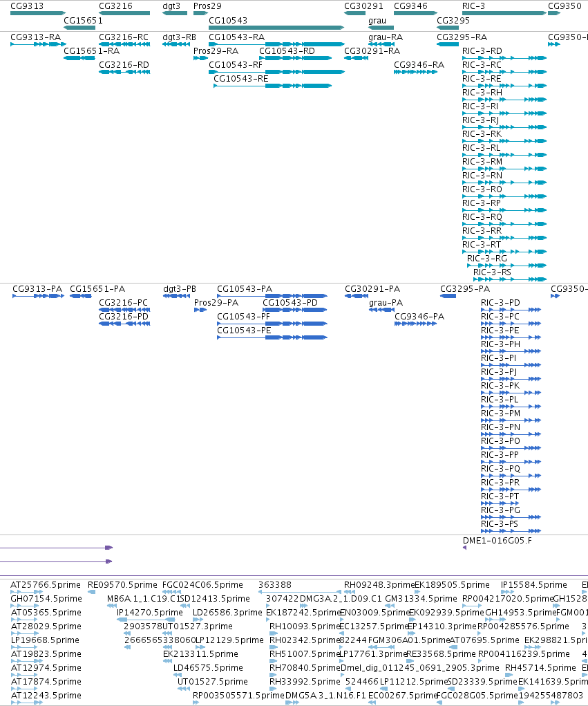Click the CG10543-RD transcript label
Image resolution: width=588 pixels, height=706 pixels.
(x=287, y=51)
